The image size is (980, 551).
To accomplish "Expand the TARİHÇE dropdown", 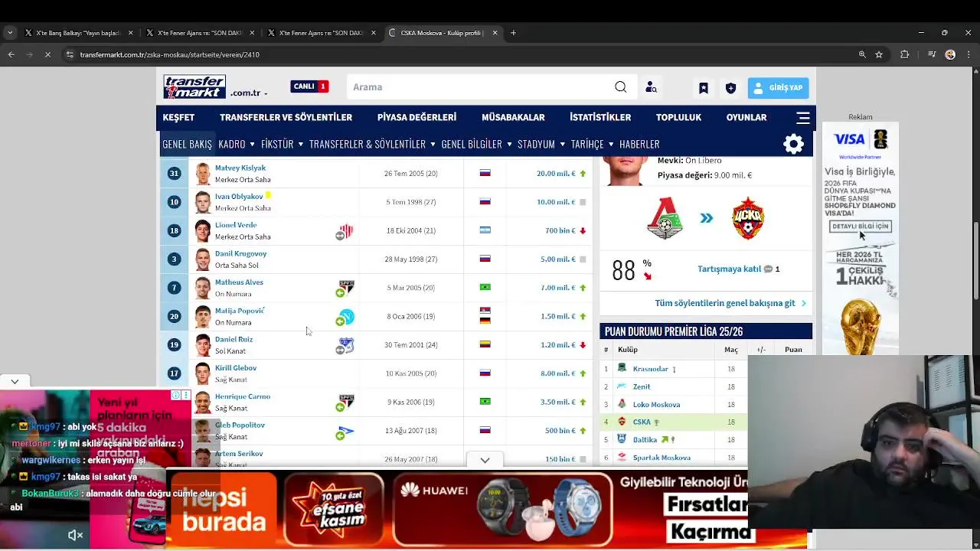I will [592, 144].
